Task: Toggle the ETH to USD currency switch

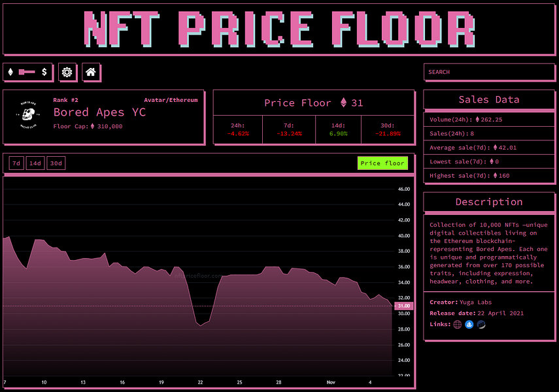Action: [x=27, y=72]
